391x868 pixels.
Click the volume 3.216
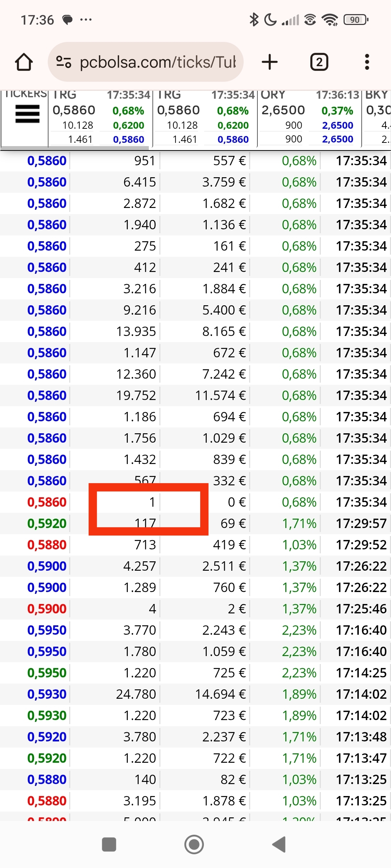[x=140, y=289]
